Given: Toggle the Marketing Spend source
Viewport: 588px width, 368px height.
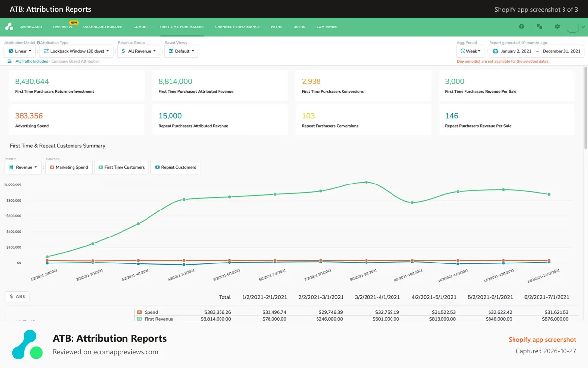Looking at the screenshot, I should click(69, 167).
